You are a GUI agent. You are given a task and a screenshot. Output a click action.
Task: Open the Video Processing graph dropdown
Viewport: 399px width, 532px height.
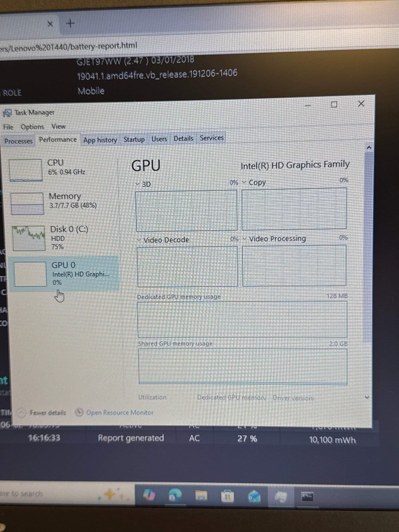pyautogui.click(x=245, y=239)
